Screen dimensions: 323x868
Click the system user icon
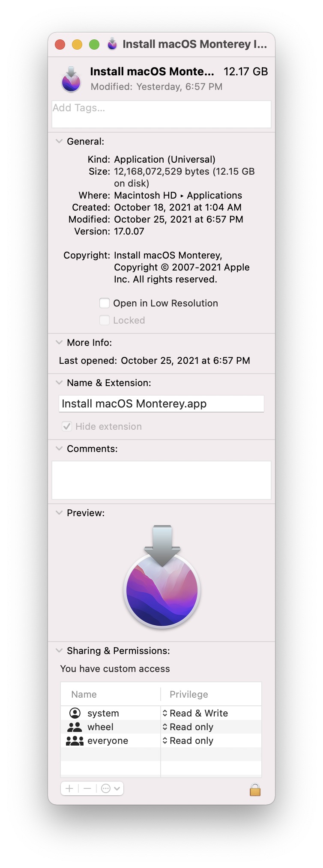(75, 713)
